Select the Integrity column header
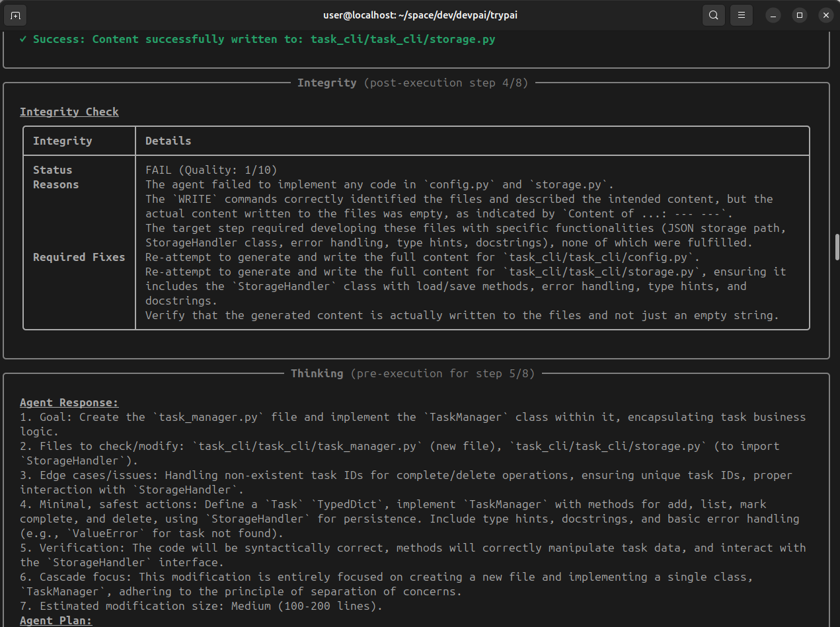840x627 pixels. tap(63, 141)
